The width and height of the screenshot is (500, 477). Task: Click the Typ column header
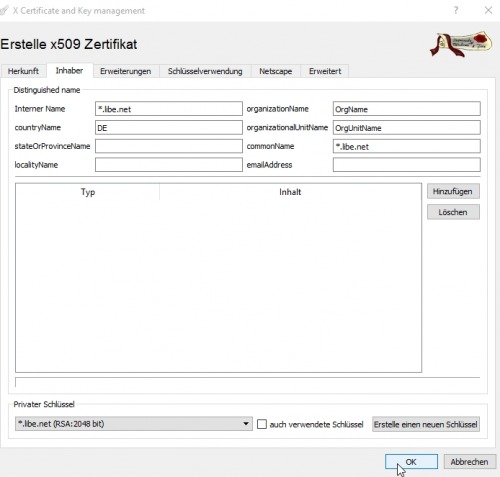click(88, 192)
